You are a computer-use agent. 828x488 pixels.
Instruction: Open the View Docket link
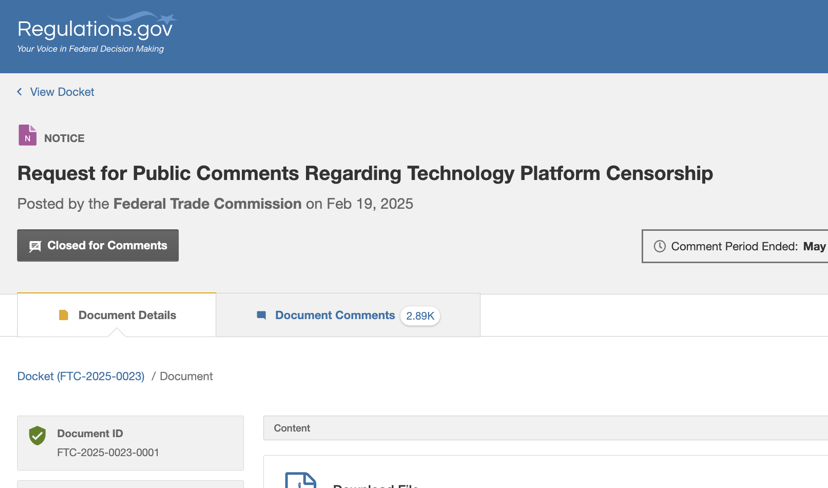tap(62, 92)
